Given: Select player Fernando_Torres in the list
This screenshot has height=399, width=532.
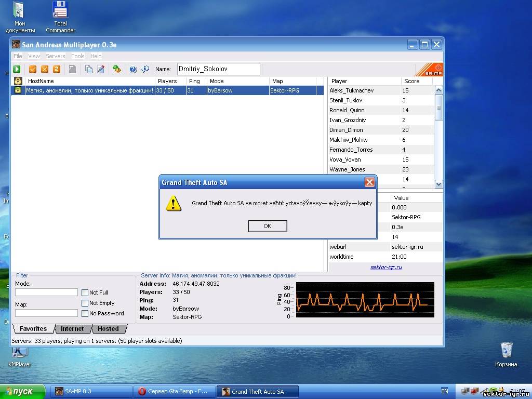Looking at the screenshot, I should 381,150.
